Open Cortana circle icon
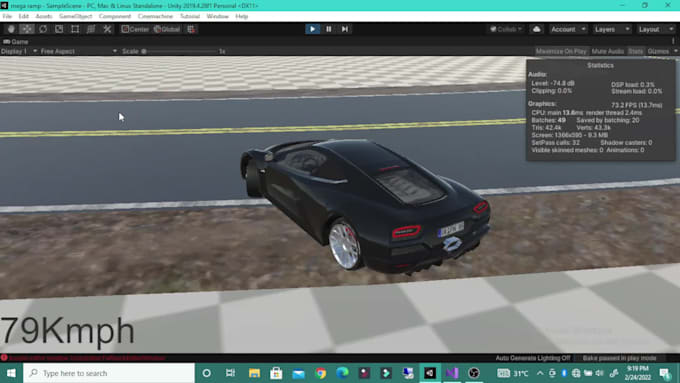This screenshot has width=680, height=383. [x=207, y=373]
